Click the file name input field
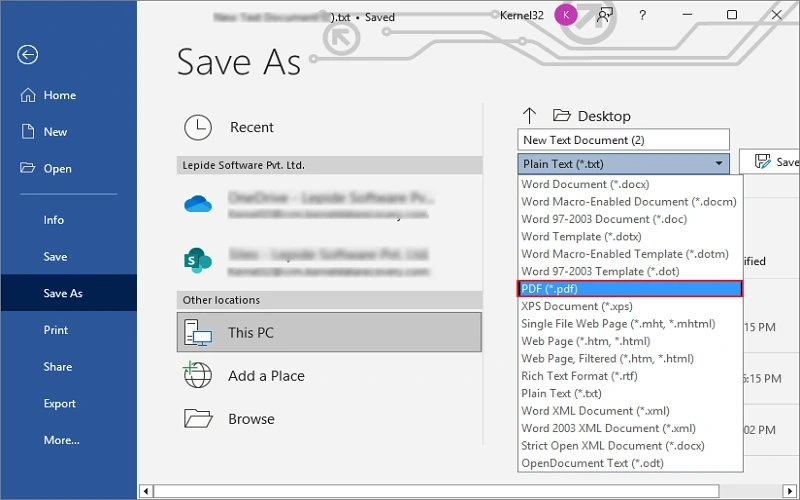 623,140
